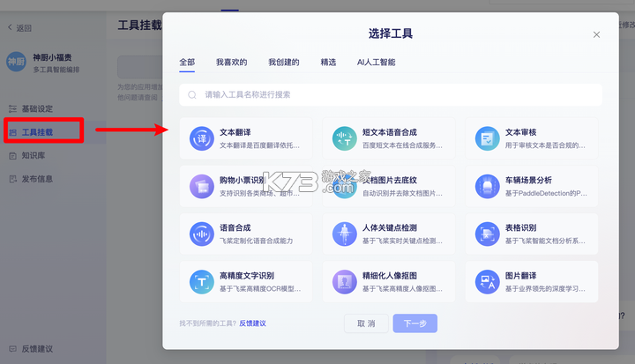This screenshot has width=635, height=364.
Task: Click the 高精度文字识别 T icon
Action: click(x=202, y=282)
